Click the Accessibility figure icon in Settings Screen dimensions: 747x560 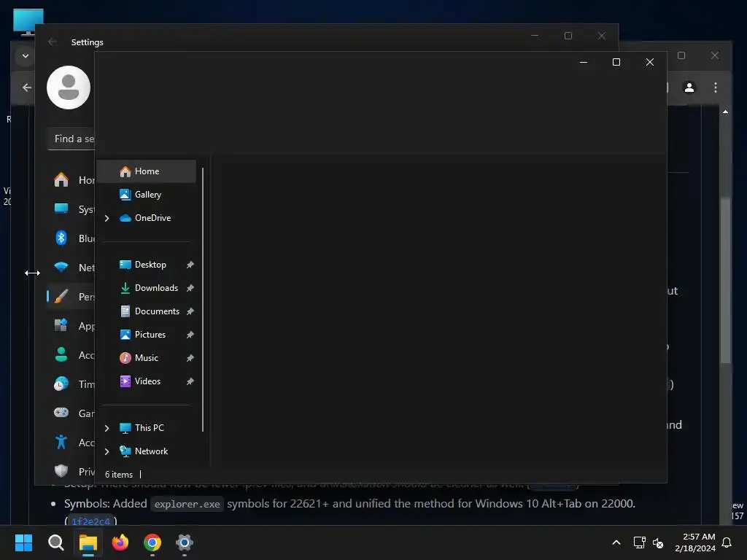pos(61,442)
